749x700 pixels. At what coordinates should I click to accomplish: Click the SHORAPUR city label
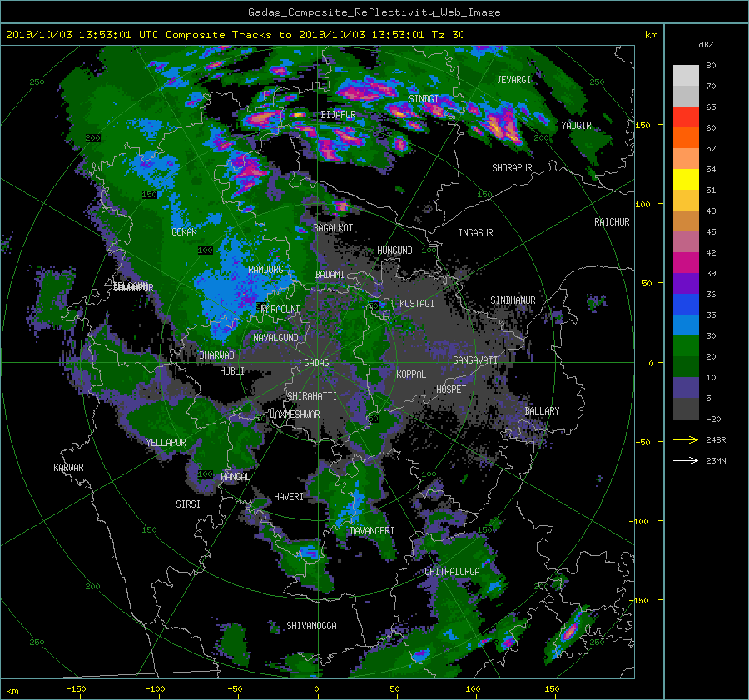(512, 168)
